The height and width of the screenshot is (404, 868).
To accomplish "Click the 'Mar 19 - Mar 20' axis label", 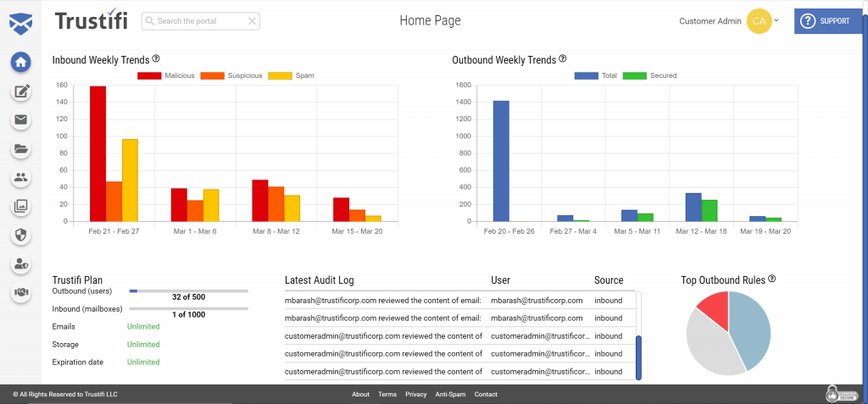I will 765,231.
